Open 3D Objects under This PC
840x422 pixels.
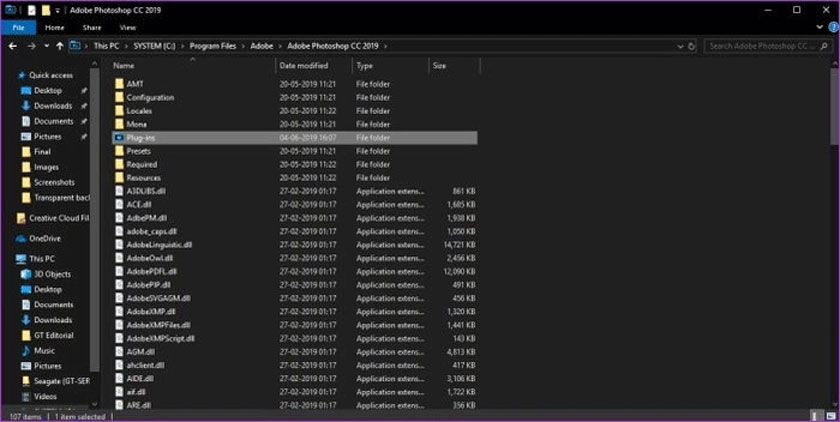51,274
